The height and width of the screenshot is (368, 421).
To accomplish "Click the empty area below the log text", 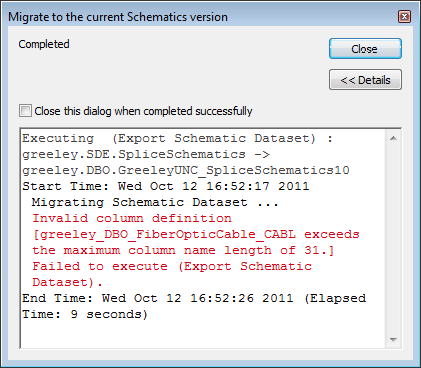I will point(203,334).
